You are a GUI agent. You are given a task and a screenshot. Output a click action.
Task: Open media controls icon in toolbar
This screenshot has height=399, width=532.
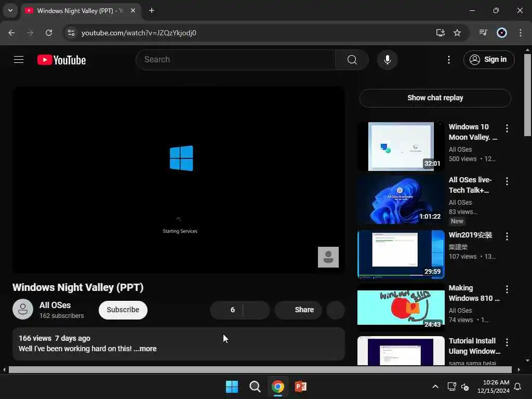point(483,33)
